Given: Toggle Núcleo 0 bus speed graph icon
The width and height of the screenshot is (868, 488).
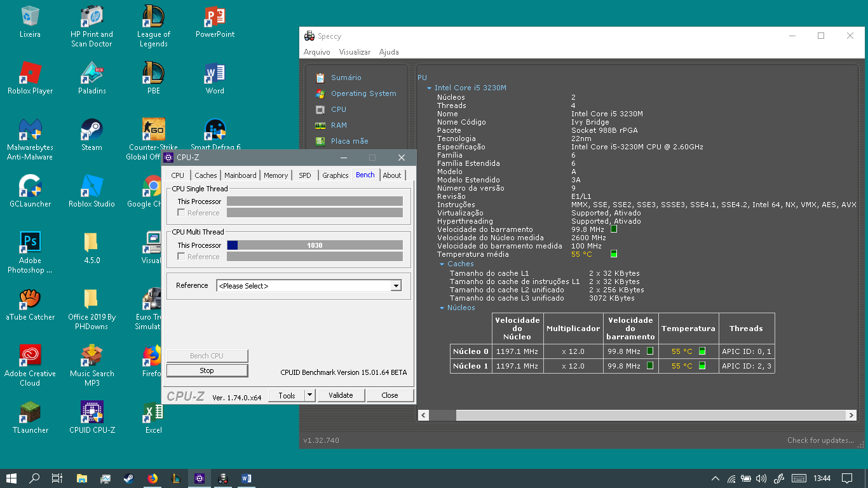Looking at the screenshot, I should (650, 351).
